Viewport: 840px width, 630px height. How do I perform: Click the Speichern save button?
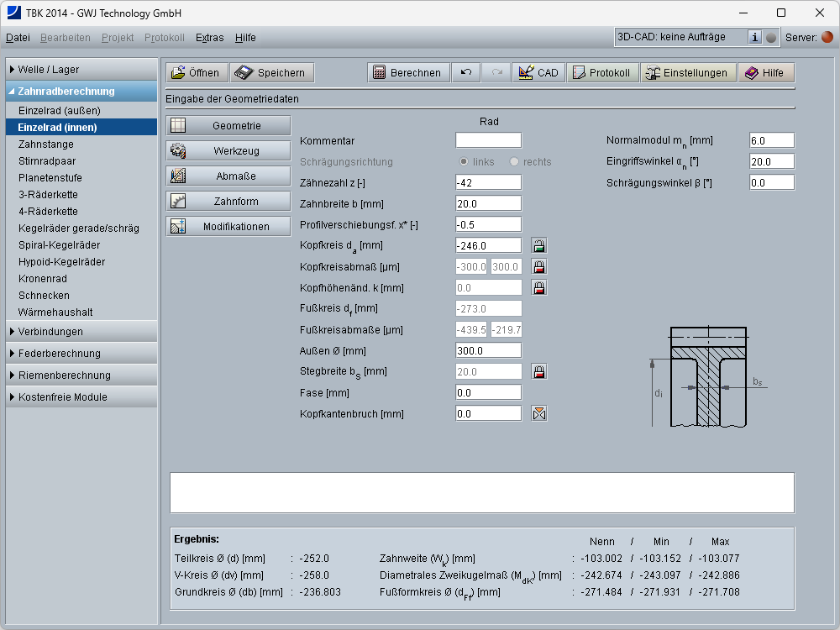(x=272, y=73)
